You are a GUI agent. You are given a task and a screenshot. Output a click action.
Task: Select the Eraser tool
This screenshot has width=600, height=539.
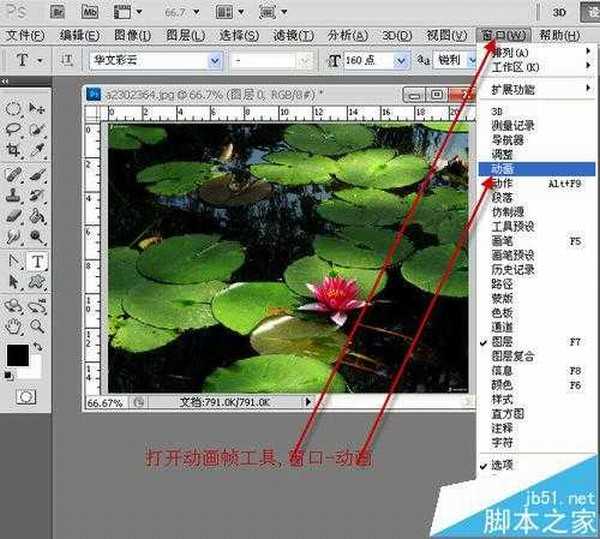(x=14, y=216)
